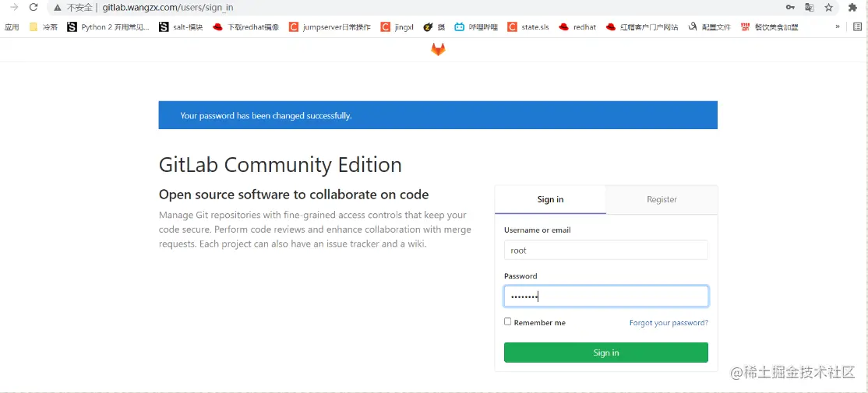
Task: Switch to the Sign in tab
Action: [x=550, y=199]
